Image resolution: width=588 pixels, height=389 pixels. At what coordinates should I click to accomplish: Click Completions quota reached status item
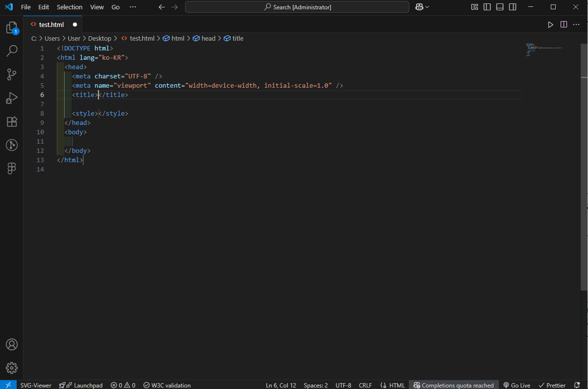coord(453,385)
